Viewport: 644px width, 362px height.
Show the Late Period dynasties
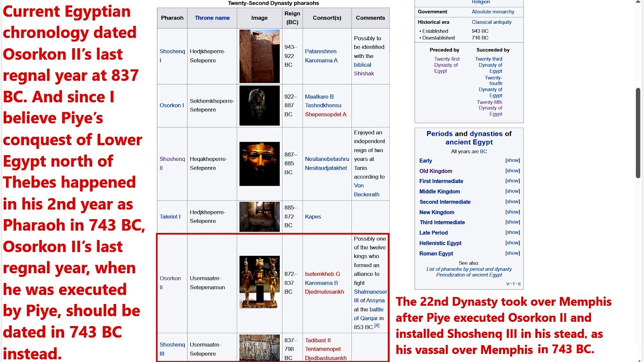(512, 232)
